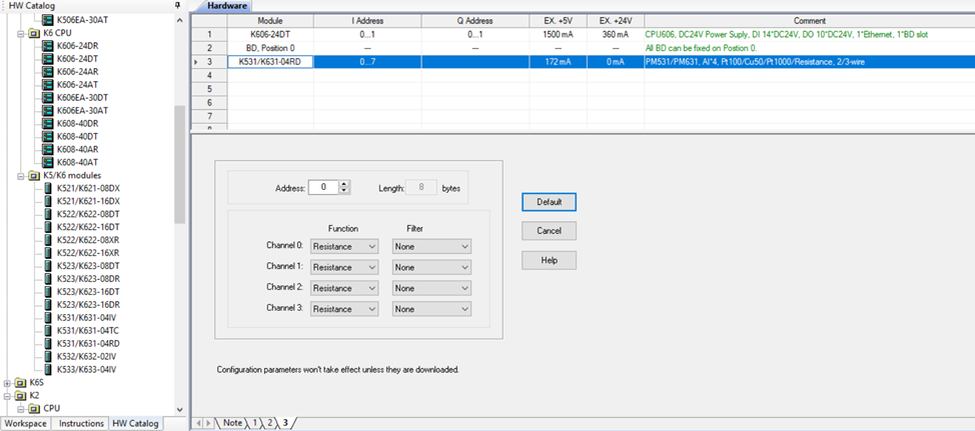
Task: Switch to the Workspace tab
Action: point(26,424)
